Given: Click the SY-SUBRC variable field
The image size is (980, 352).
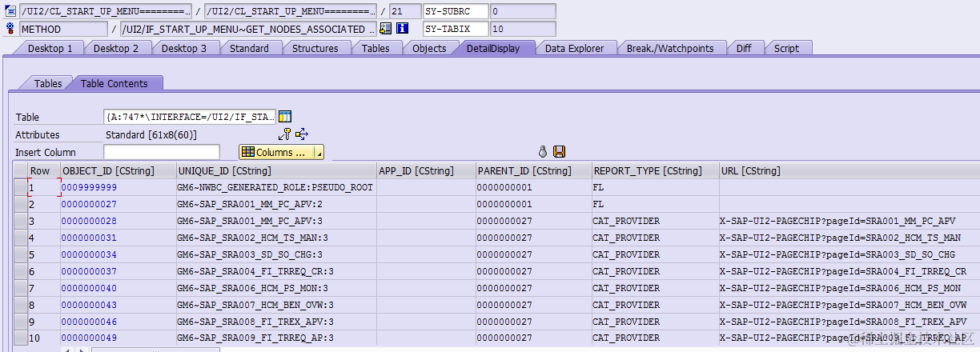Looking at the screenshot, I should pyautogui.click(x=455, y=11).
